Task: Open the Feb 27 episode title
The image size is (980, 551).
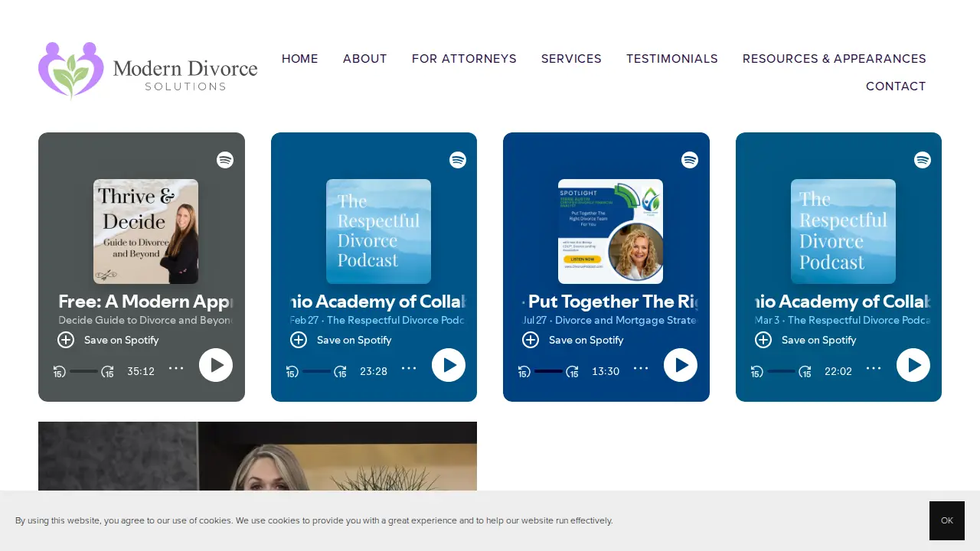Action: [378, 302]
